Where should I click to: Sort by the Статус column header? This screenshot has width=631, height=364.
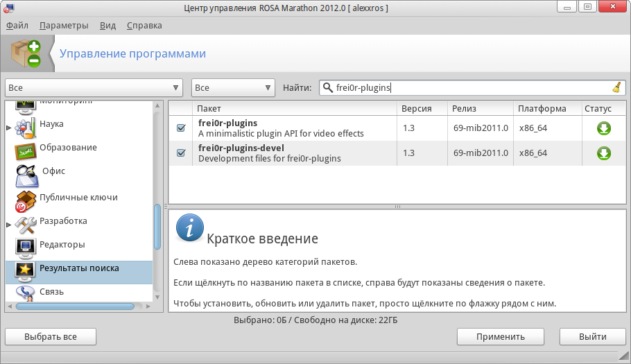point(604,109)
